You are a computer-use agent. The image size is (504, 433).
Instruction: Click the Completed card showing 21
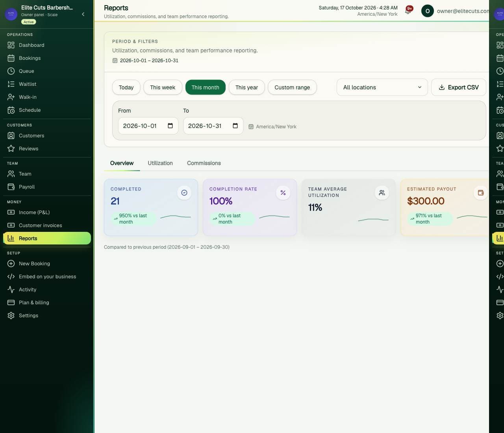click(x=151, y=207)
